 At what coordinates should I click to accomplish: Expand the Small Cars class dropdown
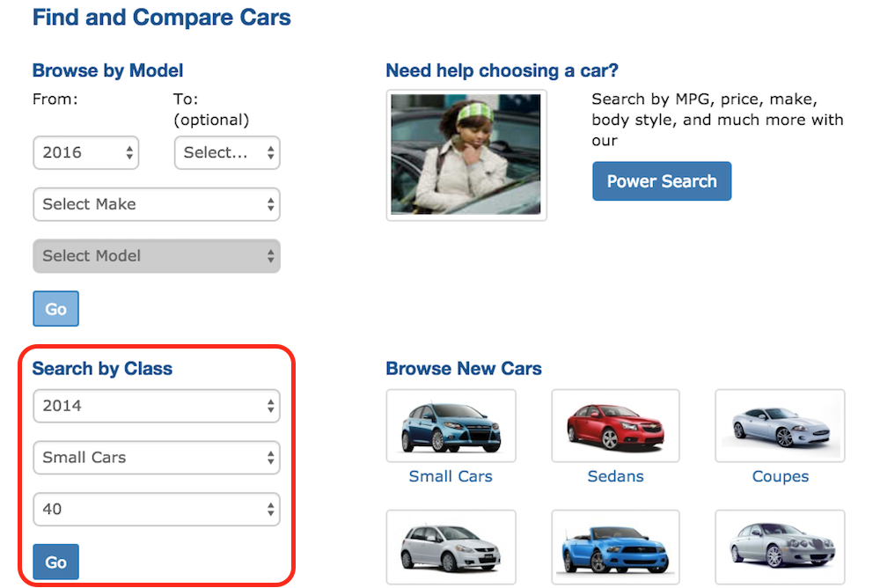tap(157, 457)
